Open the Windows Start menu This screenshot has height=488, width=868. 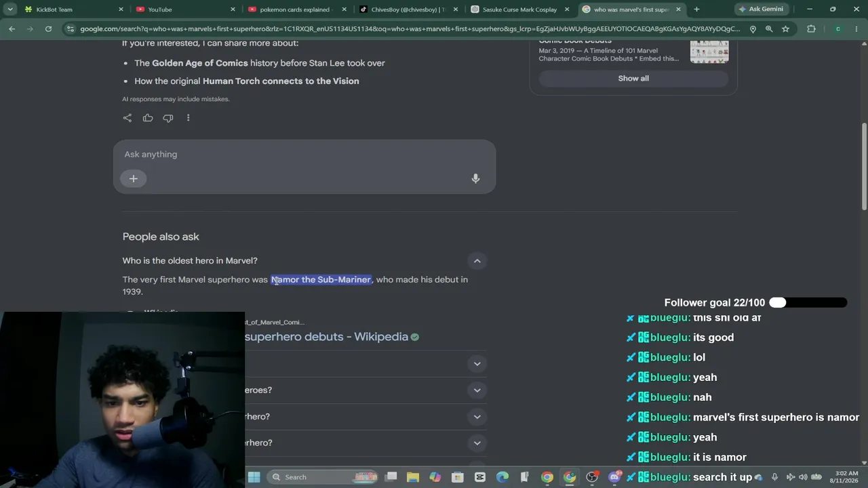pos(254,477)
